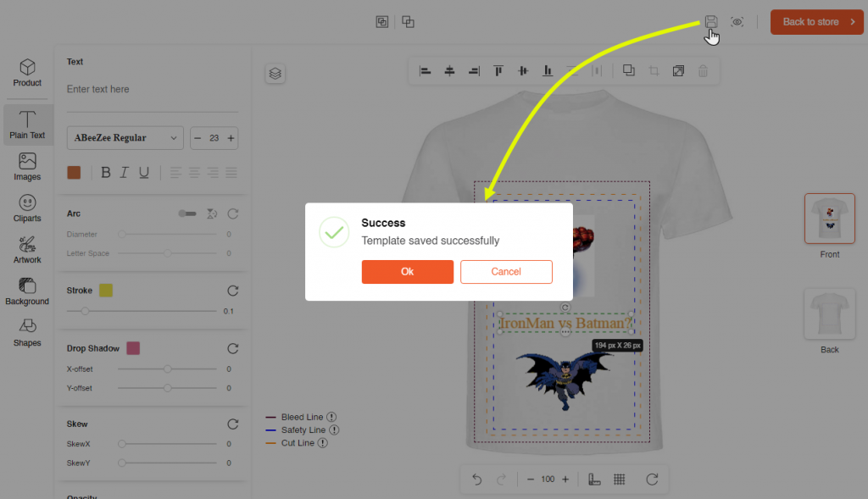Switch to the Cliparts sidebar tab
This screenshot has height=499, width=868.
pyautogui.click(x=26, y=208)
